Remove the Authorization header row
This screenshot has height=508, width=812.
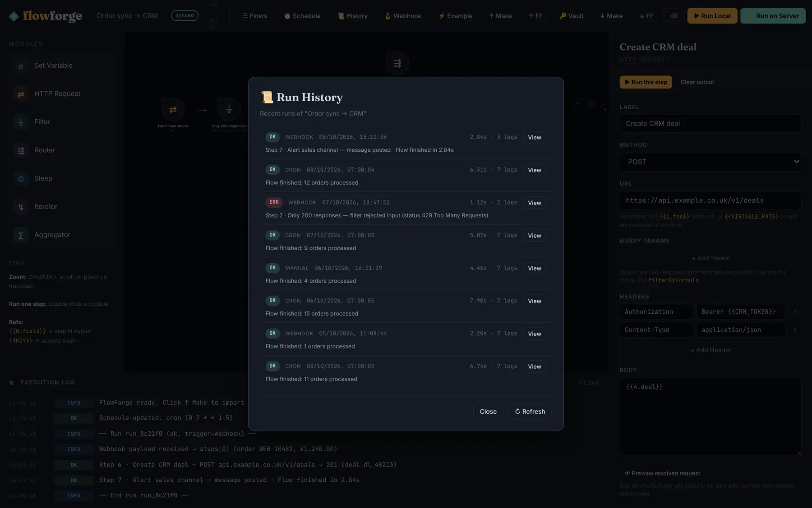click(795, 312)
